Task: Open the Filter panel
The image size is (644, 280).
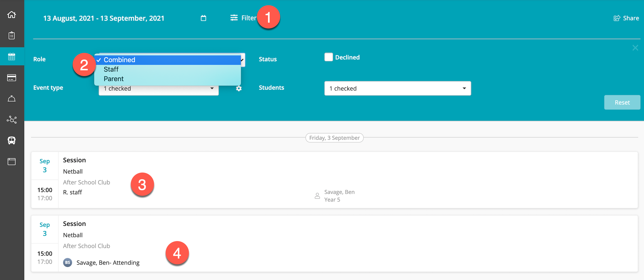Action: (243, 18)
